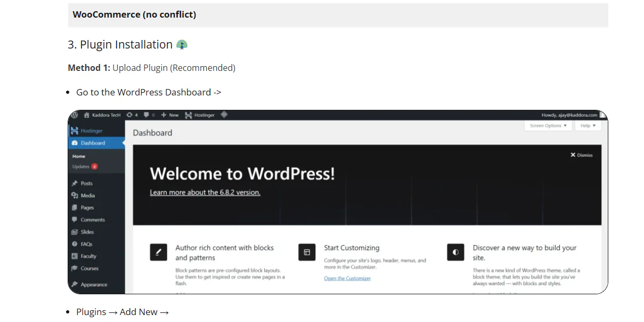This screenshot has width=644, height=322.
Task: Open the Media library icon
Action: tap(74, 196)
